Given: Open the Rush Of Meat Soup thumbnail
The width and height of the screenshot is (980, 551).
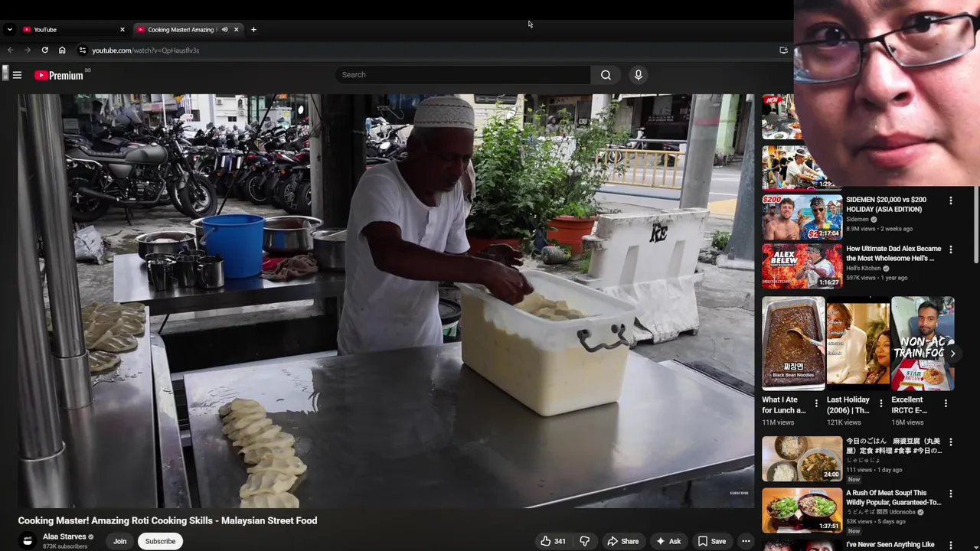Looking at the screenshot, I should (x=802, y=510).
